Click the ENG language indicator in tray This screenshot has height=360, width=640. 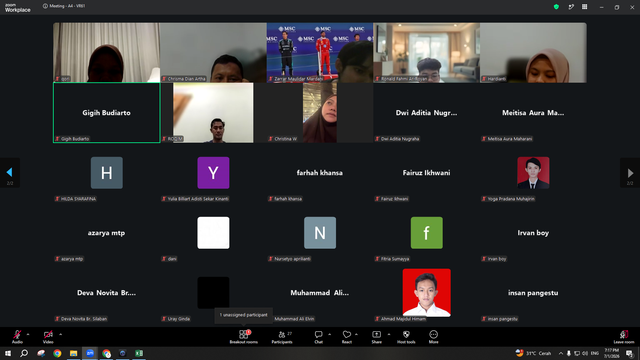pyautogui.click(x=595, y=353)
